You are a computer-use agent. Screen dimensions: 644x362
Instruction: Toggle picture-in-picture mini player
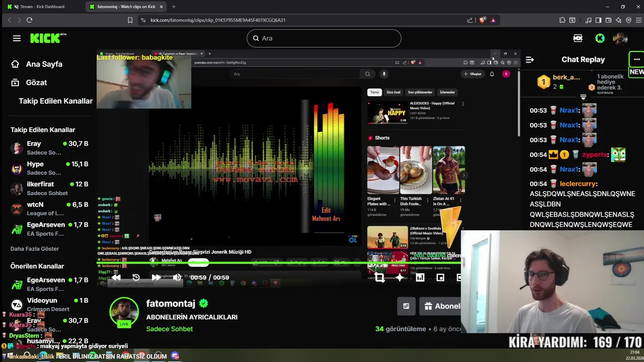[x=440, y=277]
